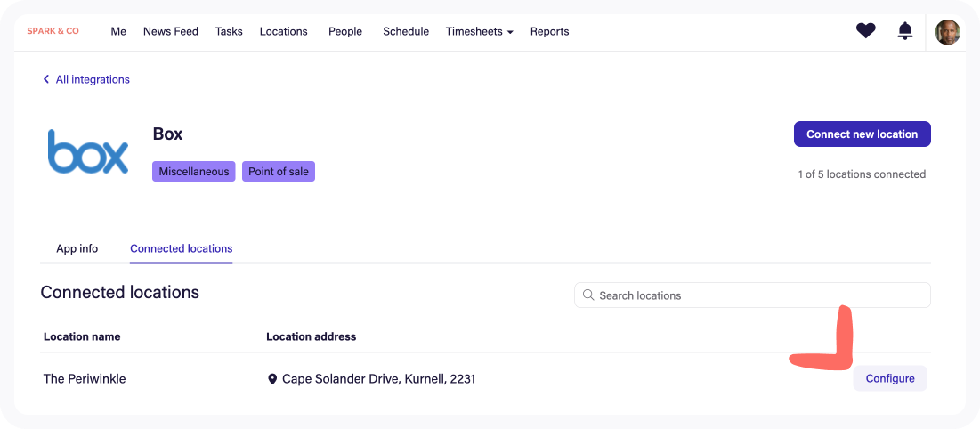This screenshot has width=980, height=429.
Task: Click the location pin icon beside Cape Solander Drive
Action: pos(271,379)
